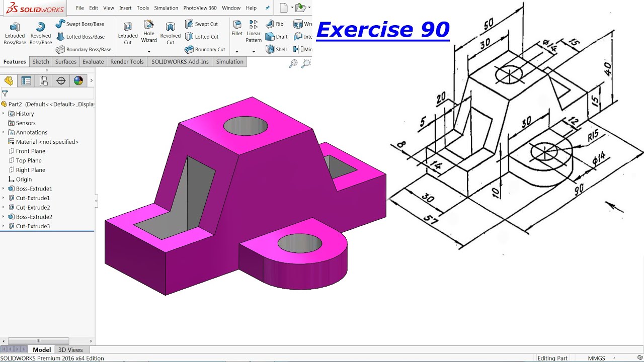Expand the Boss-Extrude2 feature node
The height and width of the screenshot is (362, 644).
4,217
